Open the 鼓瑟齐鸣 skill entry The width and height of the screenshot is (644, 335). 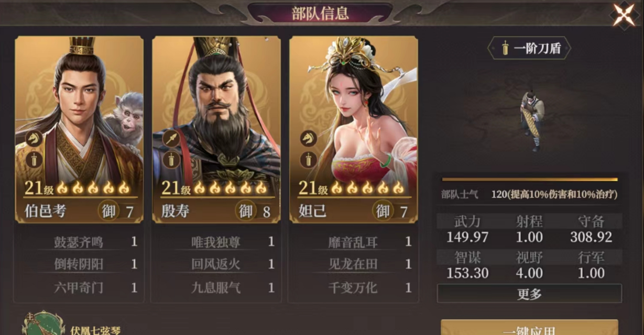79,242
